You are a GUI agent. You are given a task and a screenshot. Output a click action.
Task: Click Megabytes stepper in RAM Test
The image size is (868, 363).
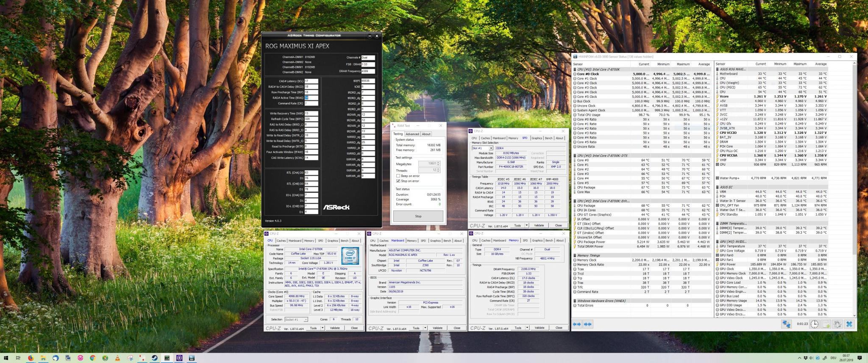point(438,163)
